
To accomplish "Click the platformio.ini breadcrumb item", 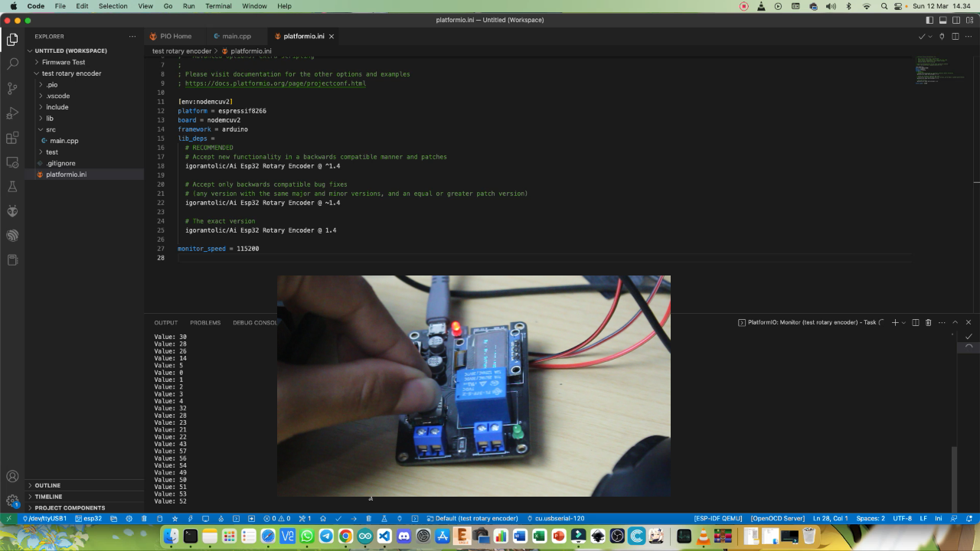I will [x=250, y=51].
